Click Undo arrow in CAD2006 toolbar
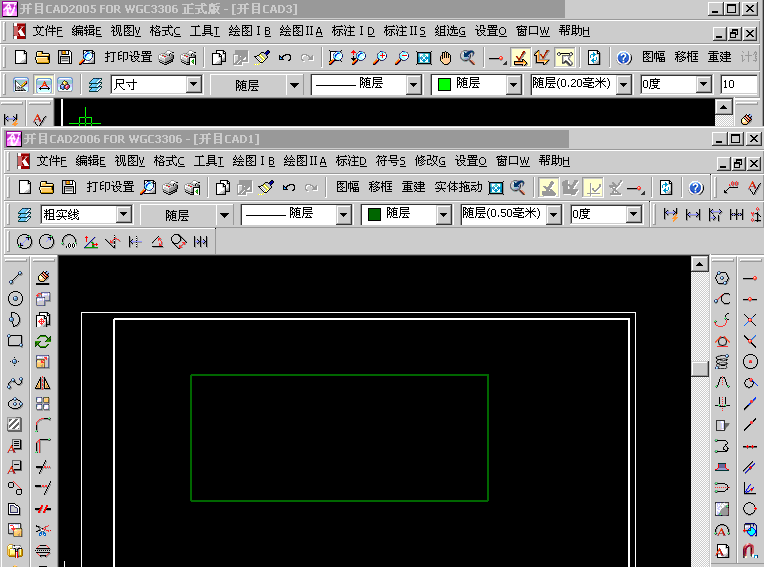This screenshot has height=567, width=764. (x=289, y=188)
